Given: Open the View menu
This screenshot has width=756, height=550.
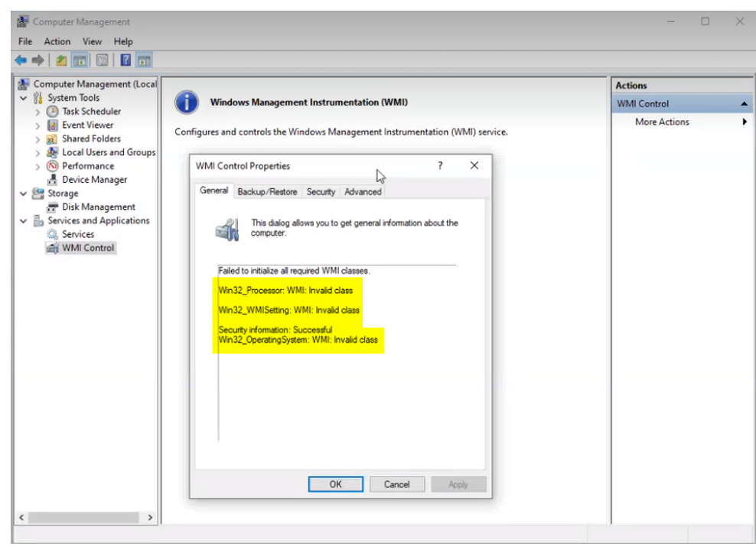Looking at the screenshot, I should pyautogui.click(x=92, y=41).
